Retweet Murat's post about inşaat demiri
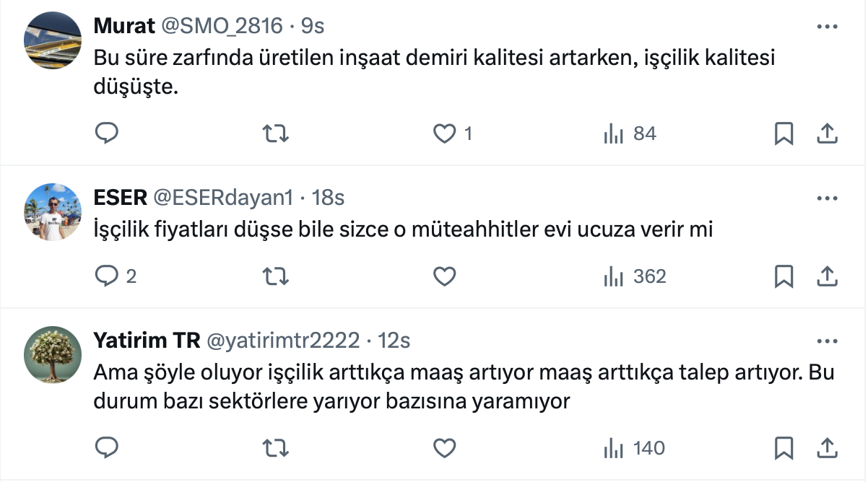The width and height of the screenshot is (868, 482). coord(274,133)
